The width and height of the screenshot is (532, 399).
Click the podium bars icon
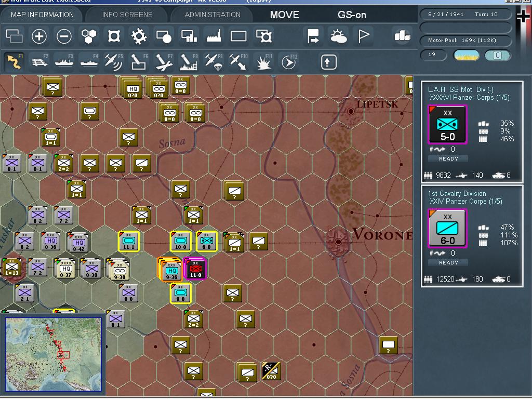(402, 35)
